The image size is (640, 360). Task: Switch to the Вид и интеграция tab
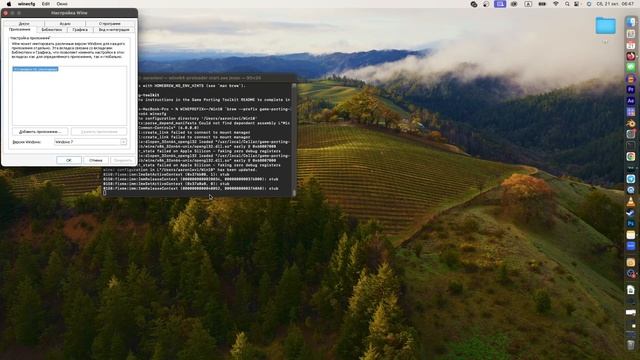point(114,30)
